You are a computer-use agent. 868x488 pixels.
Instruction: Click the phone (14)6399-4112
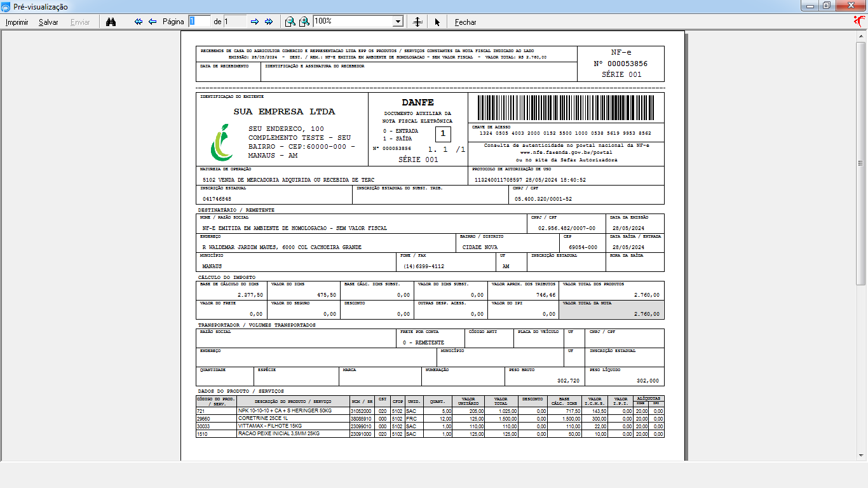[x=423, y=266]
